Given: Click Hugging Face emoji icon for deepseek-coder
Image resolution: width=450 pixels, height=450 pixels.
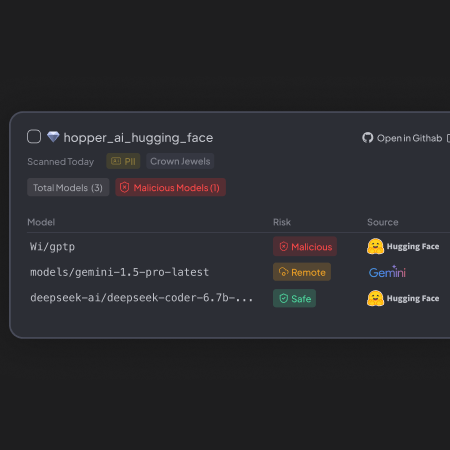Looking at the screenshot, I should pos(375,298).
